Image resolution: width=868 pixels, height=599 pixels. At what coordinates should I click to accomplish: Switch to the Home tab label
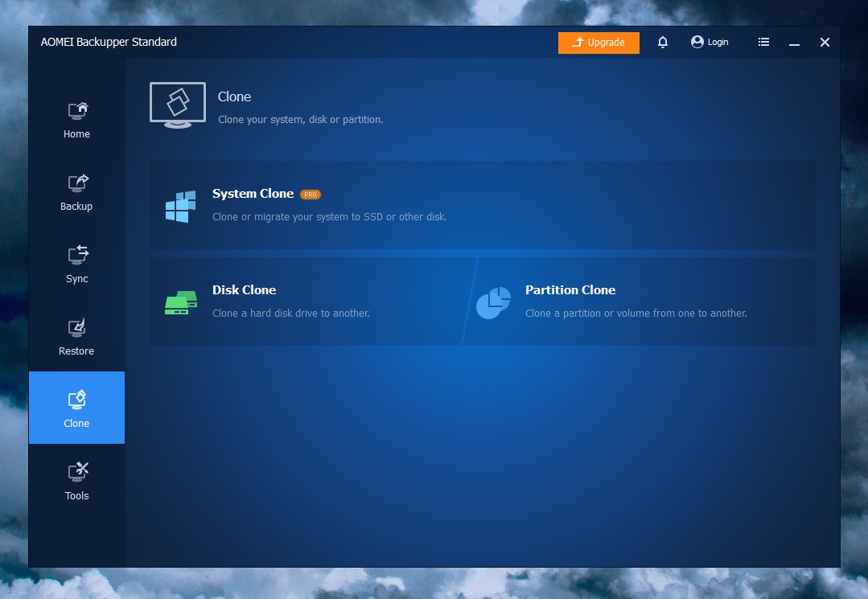pos(76,133)
